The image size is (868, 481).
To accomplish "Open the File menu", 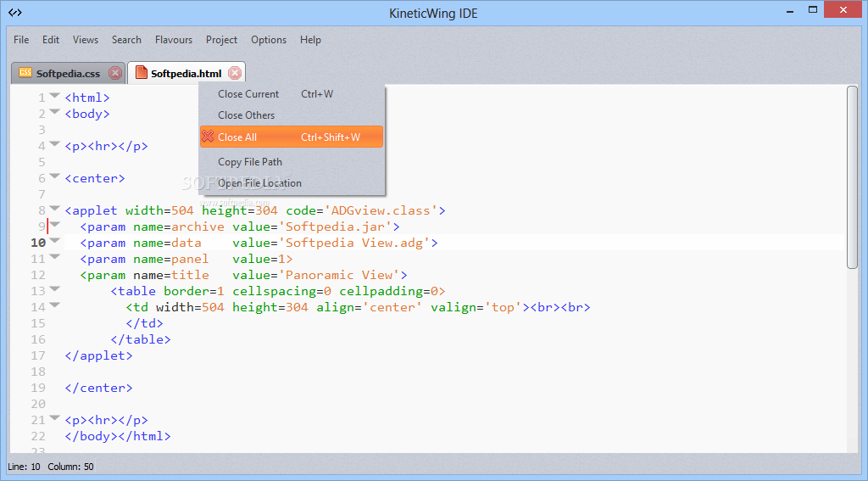I will click(x=21, y=40).
